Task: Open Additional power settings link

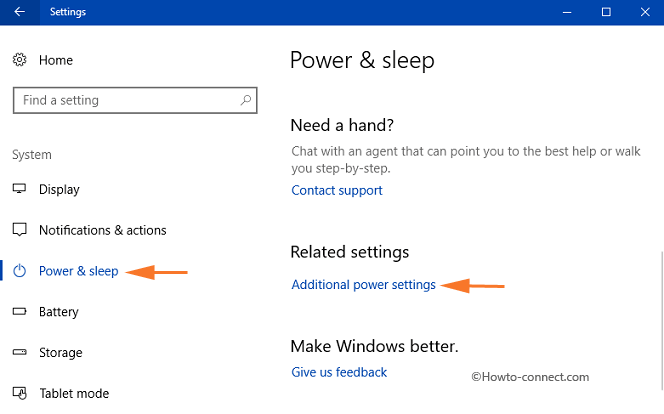Action: point(363,285)
